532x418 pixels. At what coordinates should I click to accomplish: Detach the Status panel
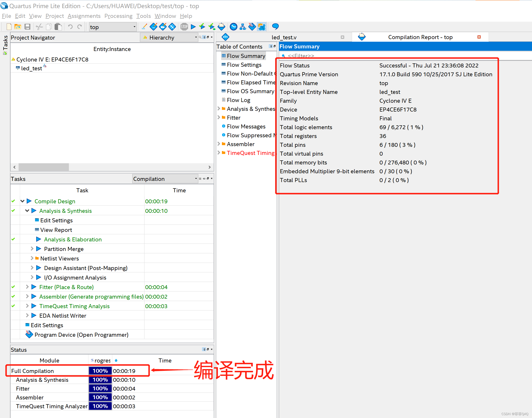click(x=208, y=349)
